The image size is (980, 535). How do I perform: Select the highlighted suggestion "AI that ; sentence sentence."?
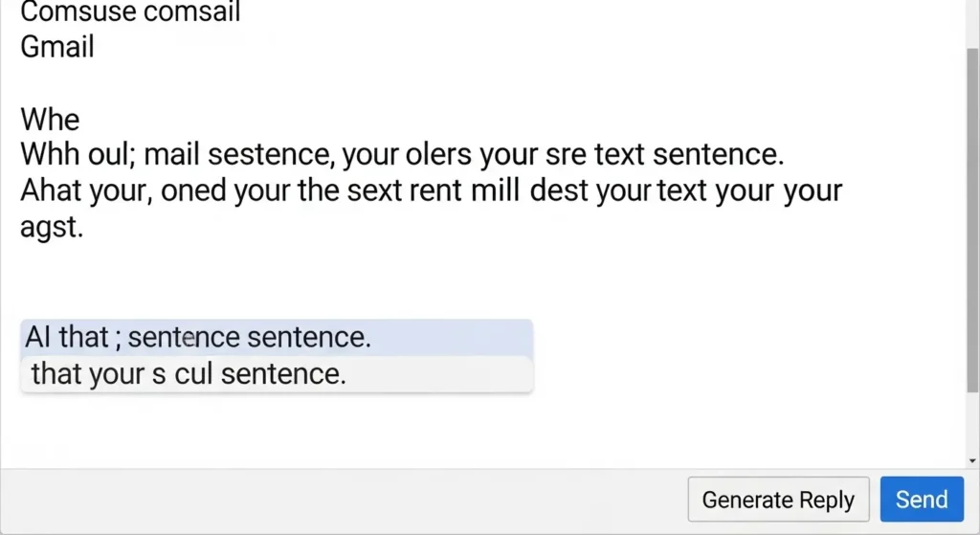[276, 337]
